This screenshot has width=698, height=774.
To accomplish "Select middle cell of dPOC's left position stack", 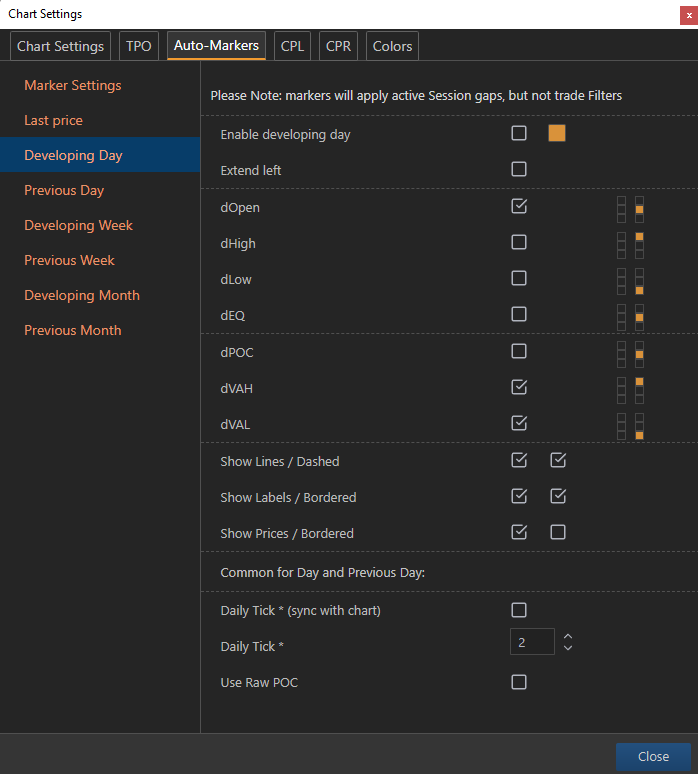I will coord(621,354).
